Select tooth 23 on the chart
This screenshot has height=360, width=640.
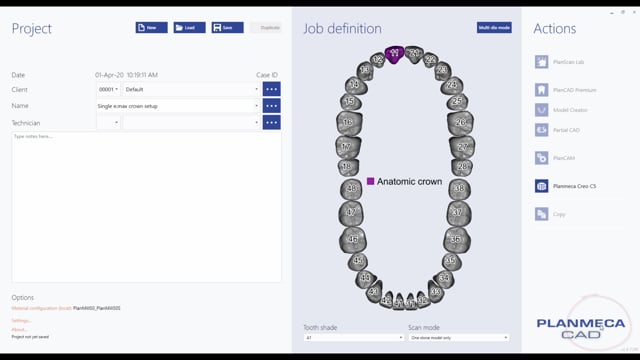point(442,70)
